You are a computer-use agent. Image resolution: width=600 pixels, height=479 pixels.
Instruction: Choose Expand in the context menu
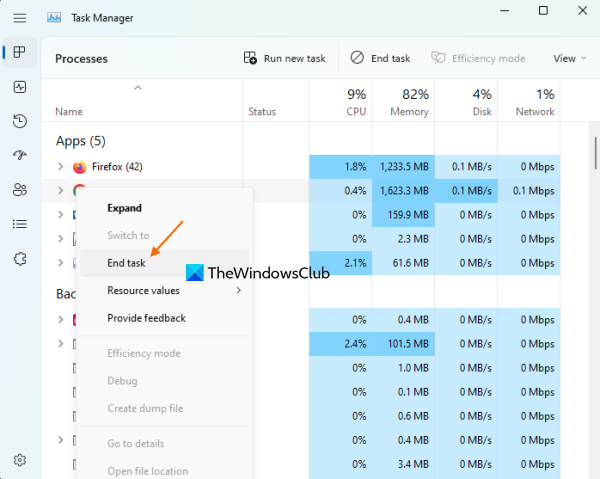[165, 208]
